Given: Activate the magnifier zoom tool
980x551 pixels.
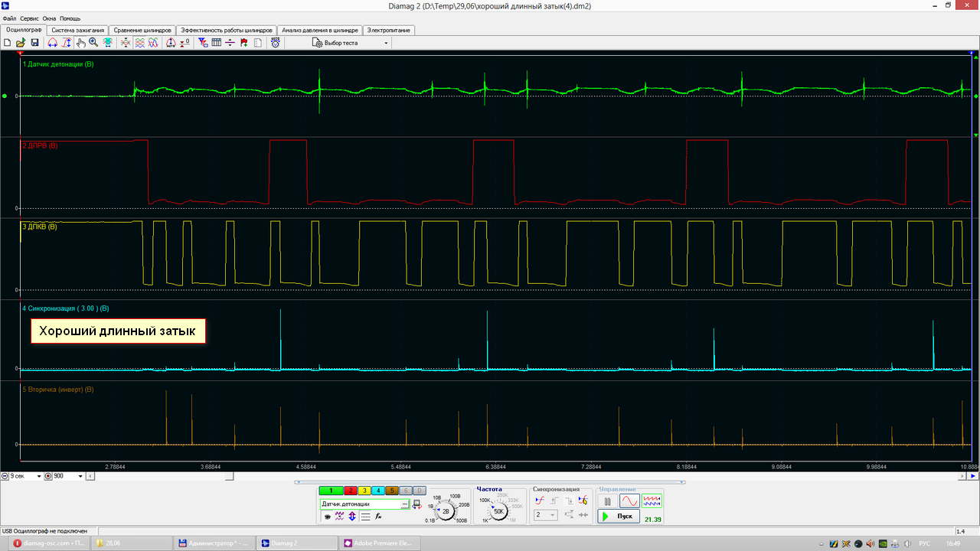Looking at the screenshot, I should coord(93,43).
